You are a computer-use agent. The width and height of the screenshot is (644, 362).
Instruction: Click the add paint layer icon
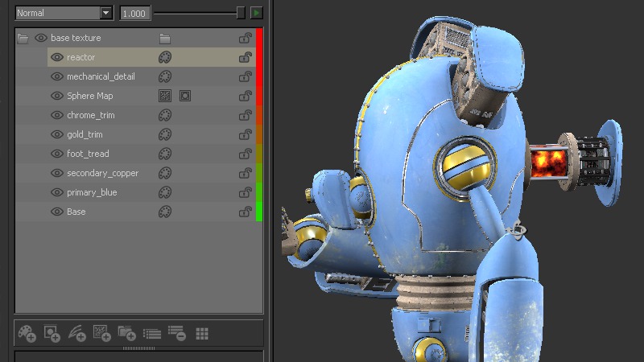tap(27, 333)
